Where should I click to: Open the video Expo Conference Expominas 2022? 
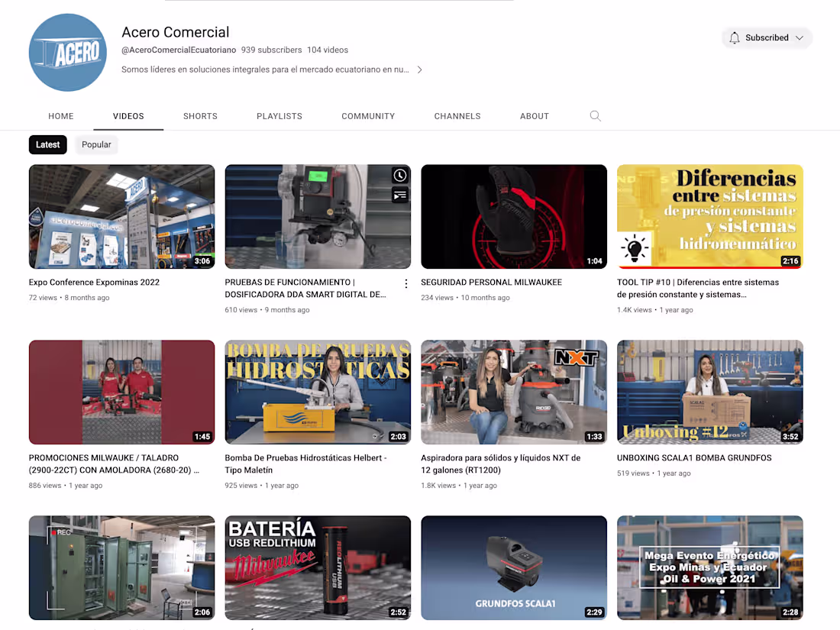click(x=94, y=282)
